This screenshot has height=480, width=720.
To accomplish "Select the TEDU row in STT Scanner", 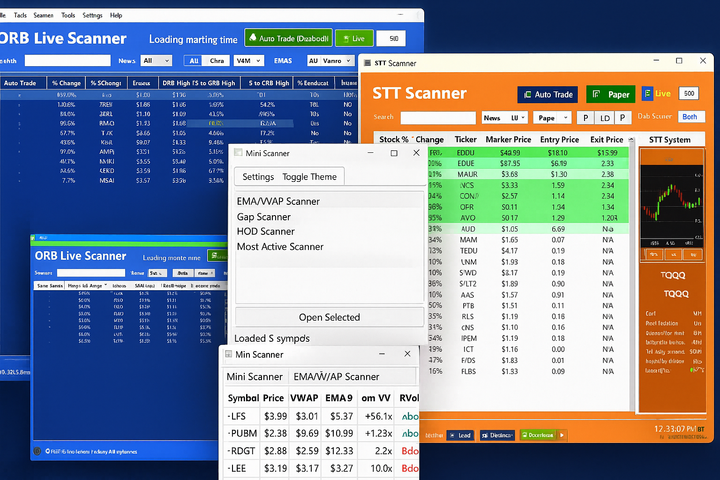I will point(528,251).
